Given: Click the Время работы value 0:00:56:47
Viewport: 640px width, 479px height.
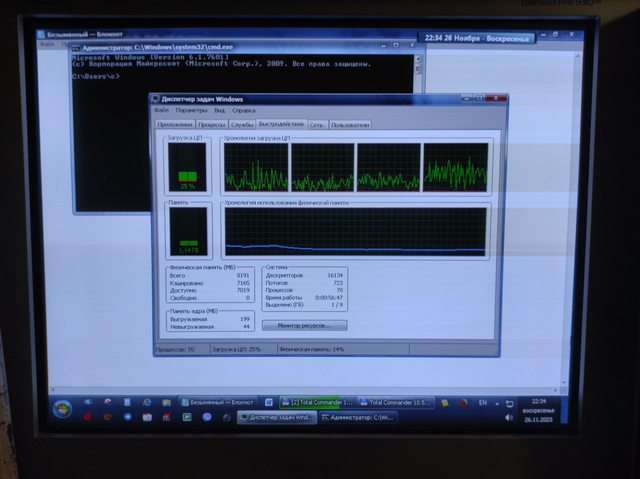Looking at the screenshot, I should tap(329, 298).
